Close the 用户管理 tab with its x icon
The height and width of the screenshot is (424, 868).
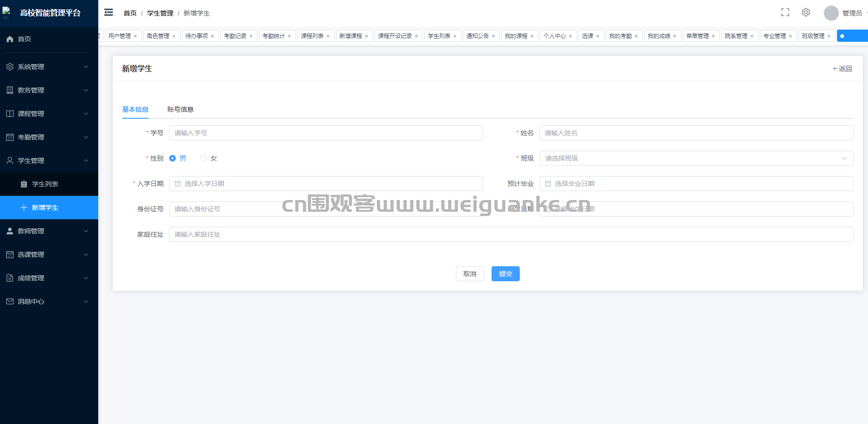pos(135,36)
